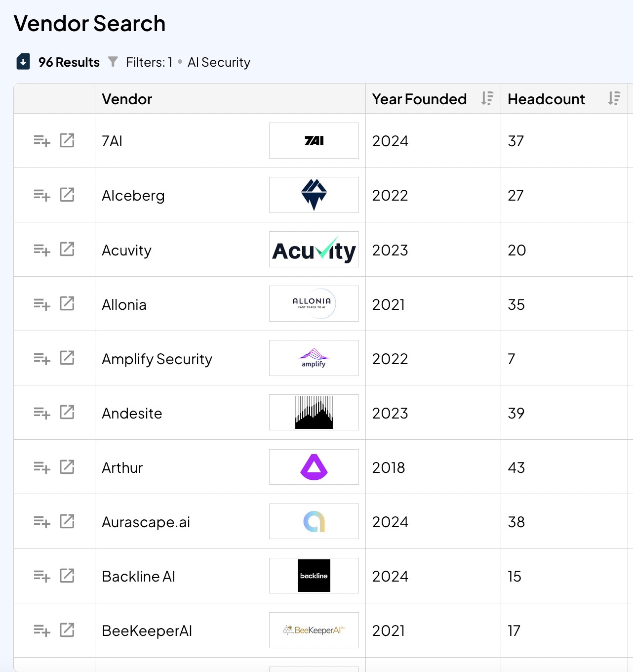Select the Amplify Security vendor name
The width and height of the screenshot is (633, 672).
point(157,359)
